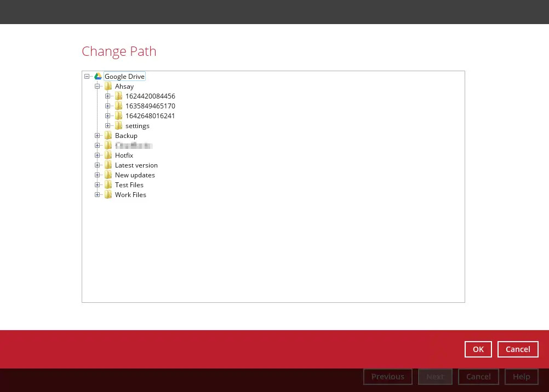Click the Hotfix folder icon
This screenshot has width=549, height=392.
[108, 155]
